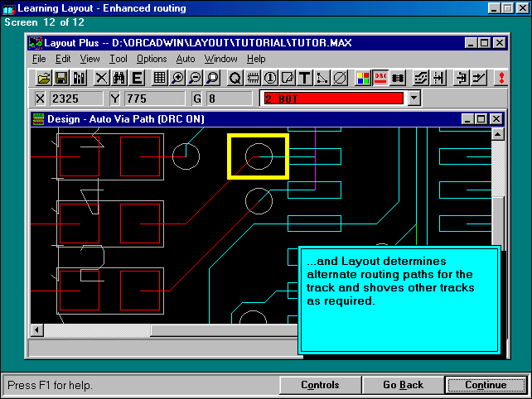Click the color settings swatch icon
532x399 pixels.
click(363, 78)
